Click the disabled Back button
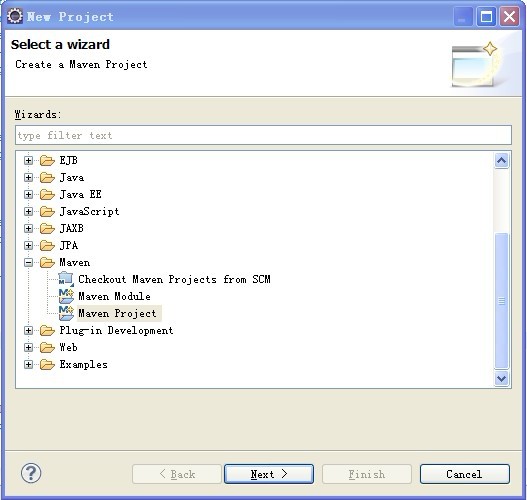The image size is (527, 500). [x=177, y=474]
